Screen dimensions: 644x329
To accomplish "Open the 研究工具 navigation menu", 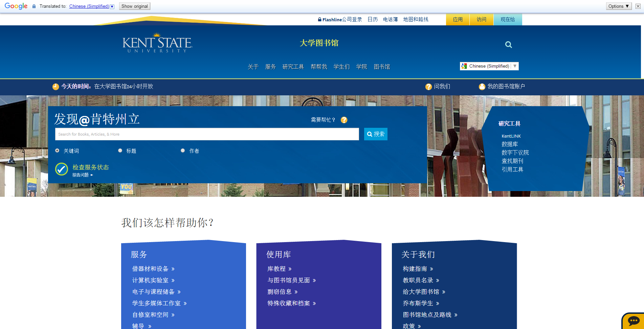I will (293, 67).
